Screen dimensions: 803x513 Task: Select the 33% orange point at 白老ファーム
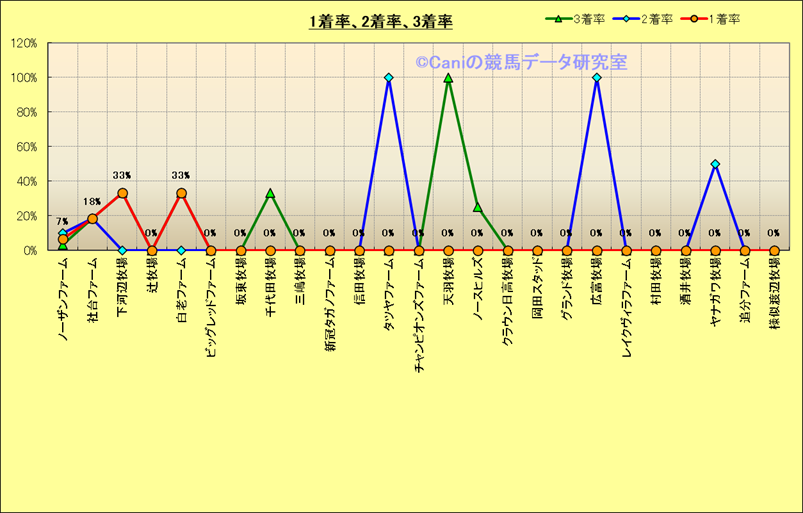(x=181, y=193)
